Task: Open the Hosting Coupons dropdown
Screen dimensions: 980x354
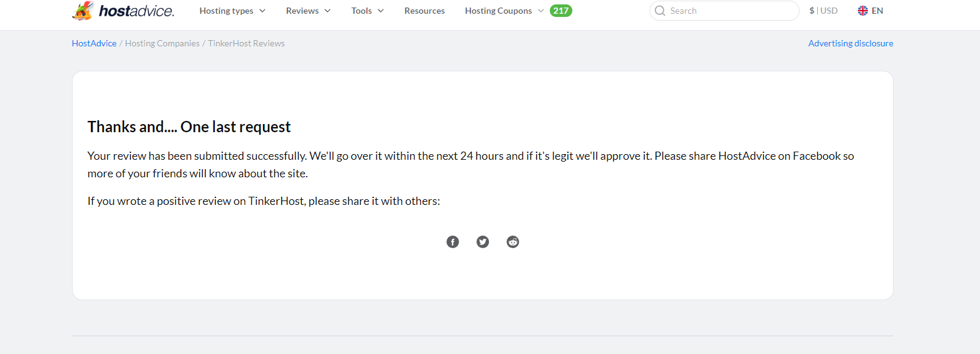Action: [505, 11]
